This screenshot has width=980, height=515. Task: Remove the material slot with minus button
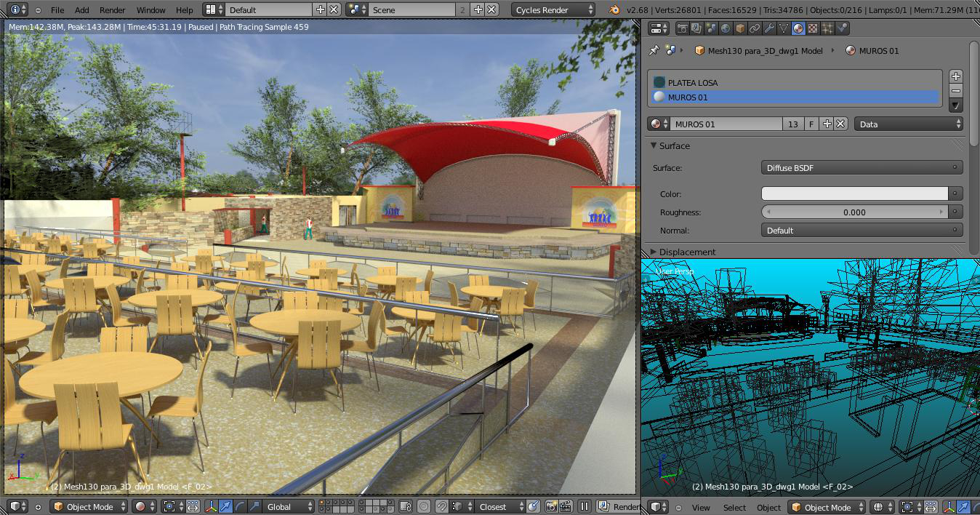click(956, 91)
